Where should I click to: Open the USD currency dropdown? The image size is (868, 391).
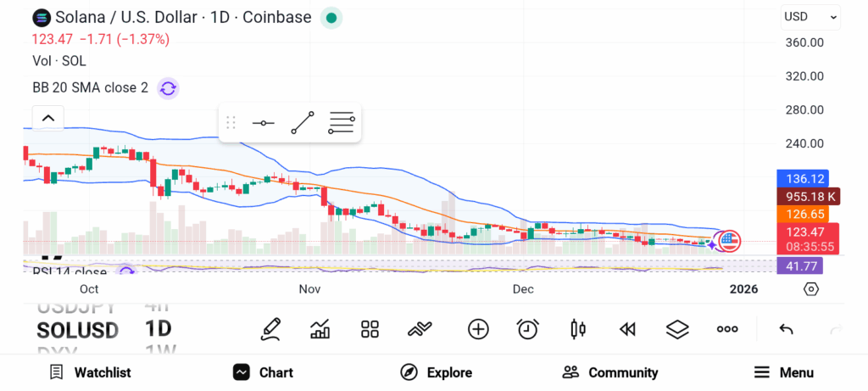(x=810, y=16)
